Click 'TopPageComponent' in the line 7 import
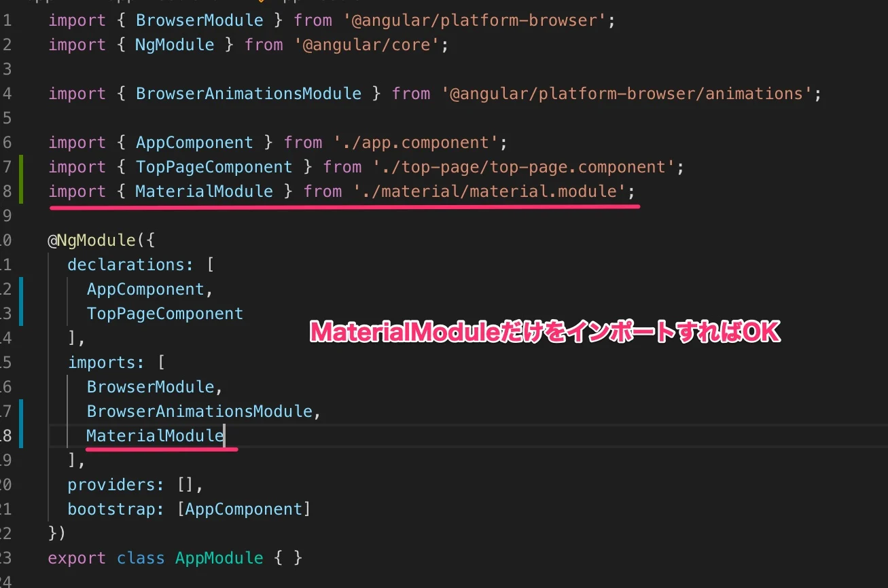 (x=214, y=167)
